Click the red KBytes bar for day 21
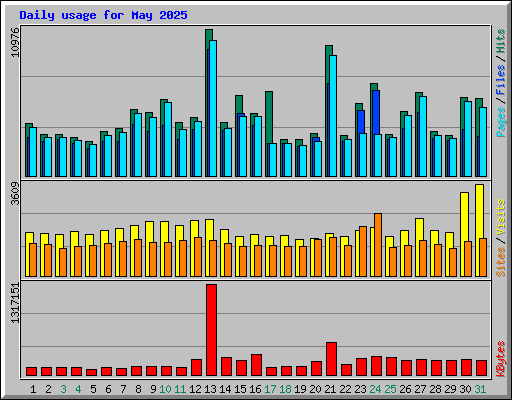The image size is (512, 400). click(x=331, y=359)
